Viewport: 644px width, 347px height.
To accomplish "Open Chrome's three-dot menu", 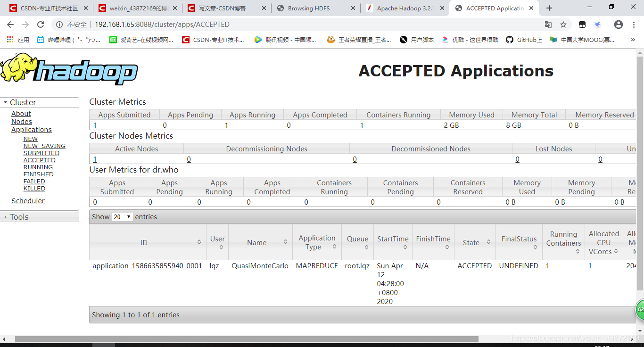I will tap(634, 25).
